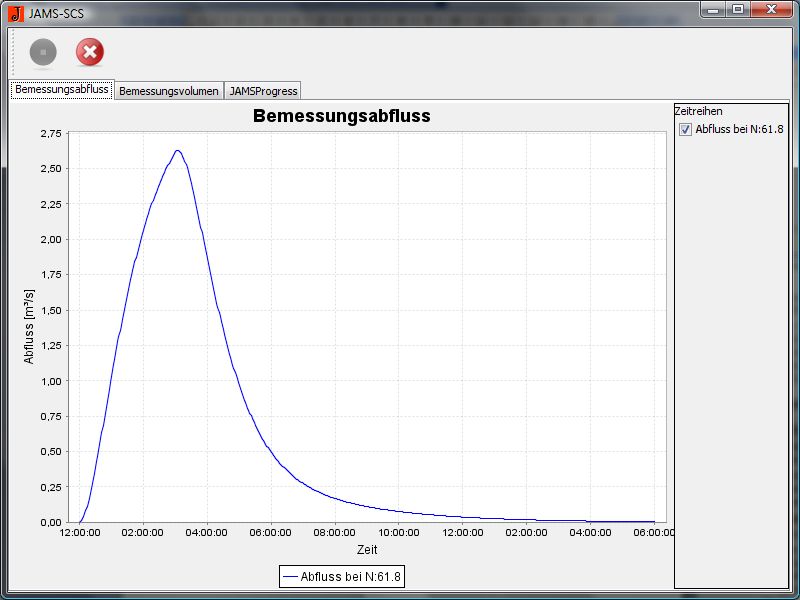This screenshot has width=800, height=600.
Task: Click the Zeit x-axis label
Action: 367,550
